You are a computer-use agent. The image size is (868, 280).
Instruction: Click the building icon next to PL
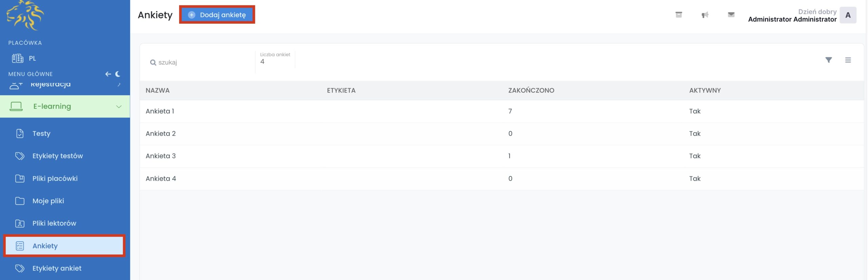pos(18,58)
